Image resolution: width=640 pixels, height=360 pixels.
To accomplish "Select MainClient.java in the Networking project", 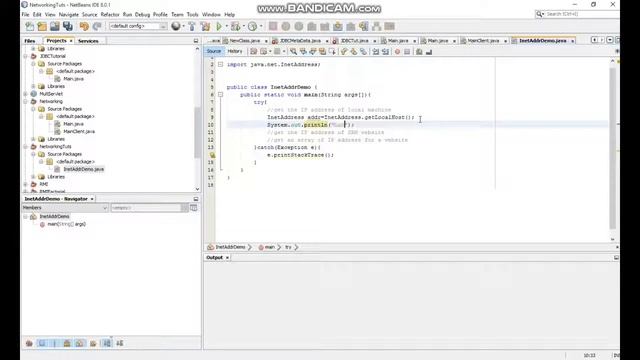I will click(x=79, y=131).
